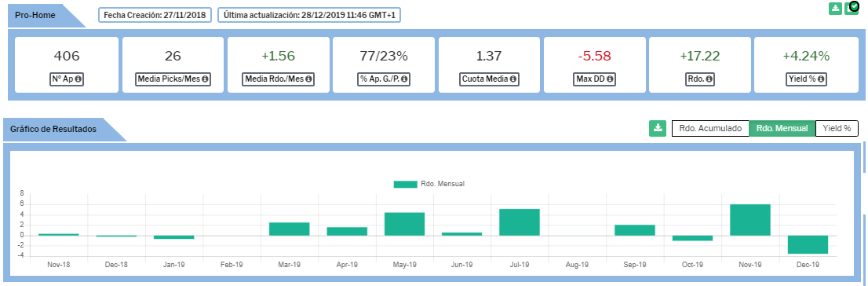Image resolution: width=868 pixels, height=286 pixels.
Task: Switch chart to Yield % view
Action: 837,129
